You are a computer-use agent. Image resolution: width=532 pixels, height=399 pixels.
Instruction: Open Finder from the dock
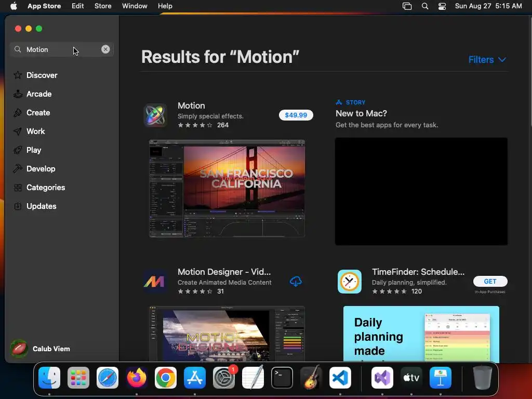49,378
